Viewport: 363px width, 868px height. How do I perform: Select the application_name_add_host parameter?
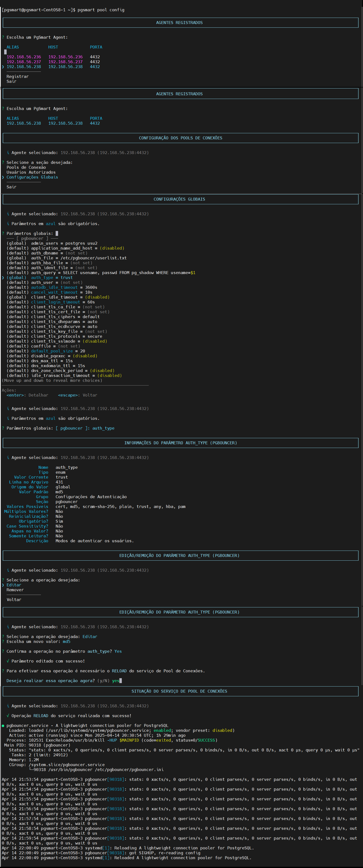[65, 248]
